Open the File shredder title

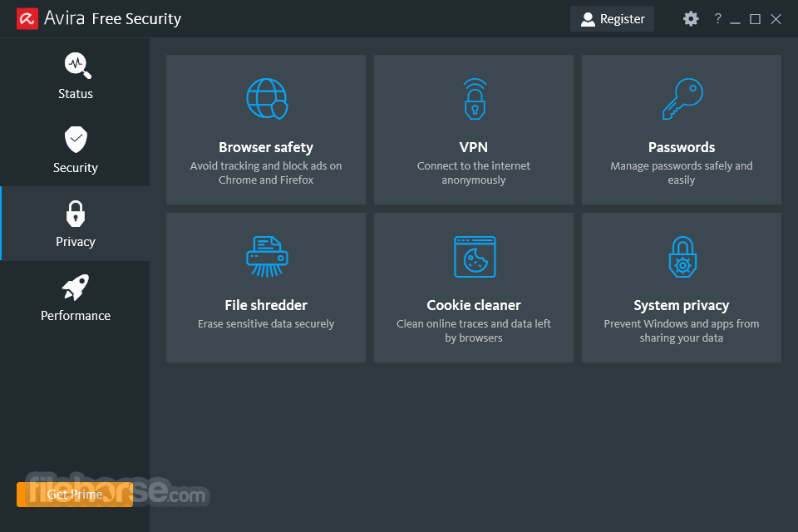(x=266, y=305)
